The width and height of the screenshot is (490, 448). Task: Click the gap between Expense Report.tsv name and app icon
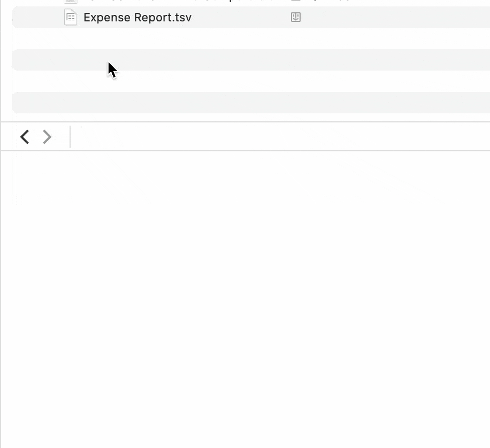pos(241,17)
